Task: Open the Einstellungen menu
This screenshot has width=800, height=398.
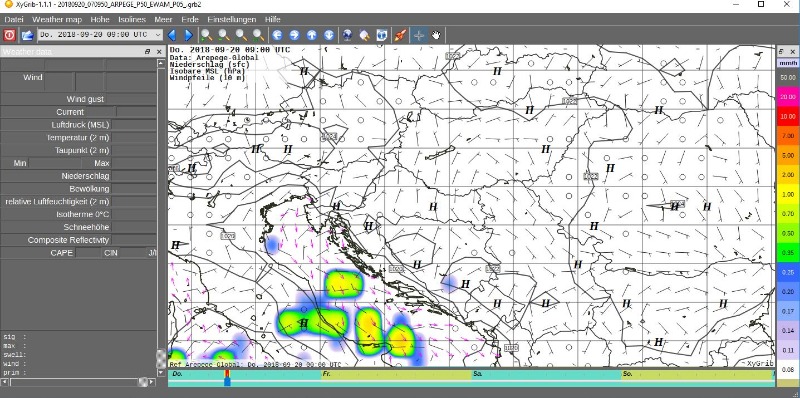Action: (232, 19)
